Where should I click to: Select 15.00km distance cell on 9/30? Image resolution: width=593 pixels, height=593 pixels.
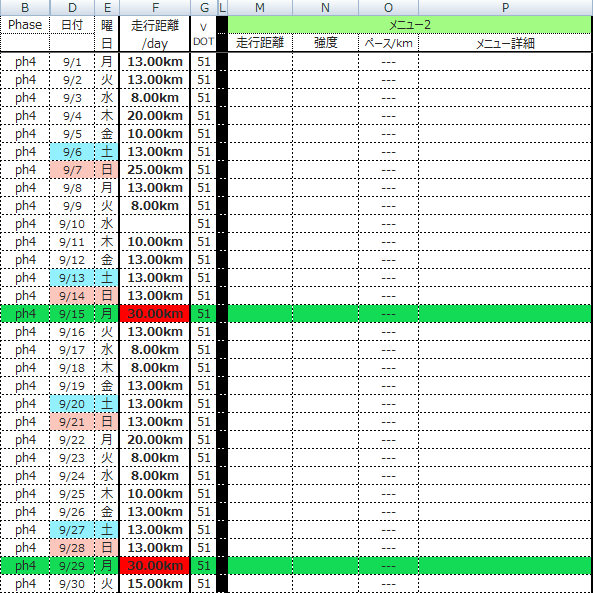155,584
